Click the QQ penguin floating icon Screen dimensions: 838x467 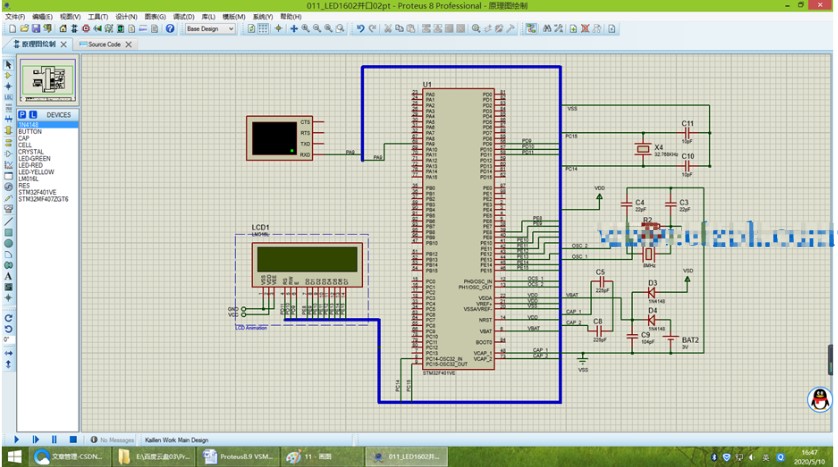pyautogui.click(x=820, y=400)
